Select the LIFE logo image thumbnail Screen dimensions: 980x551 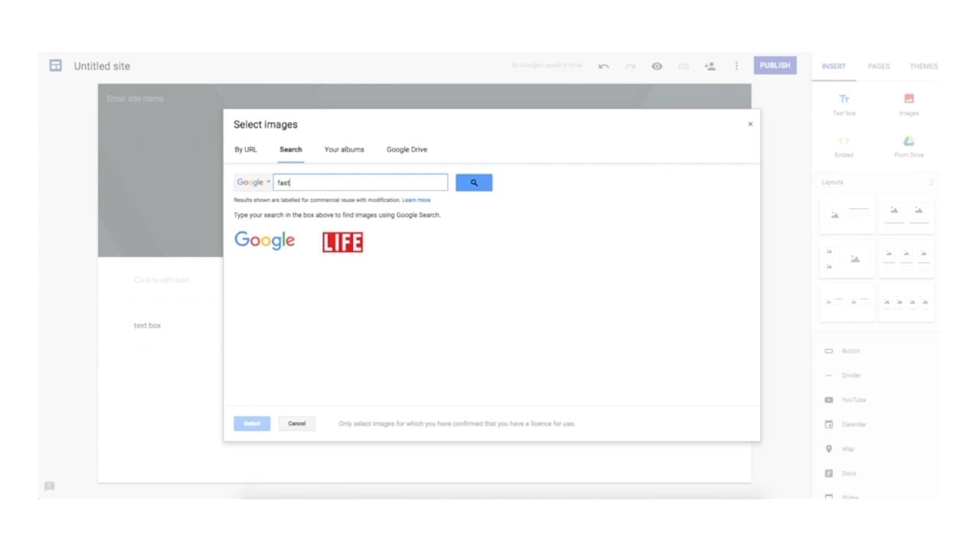(x=342, y=242)
